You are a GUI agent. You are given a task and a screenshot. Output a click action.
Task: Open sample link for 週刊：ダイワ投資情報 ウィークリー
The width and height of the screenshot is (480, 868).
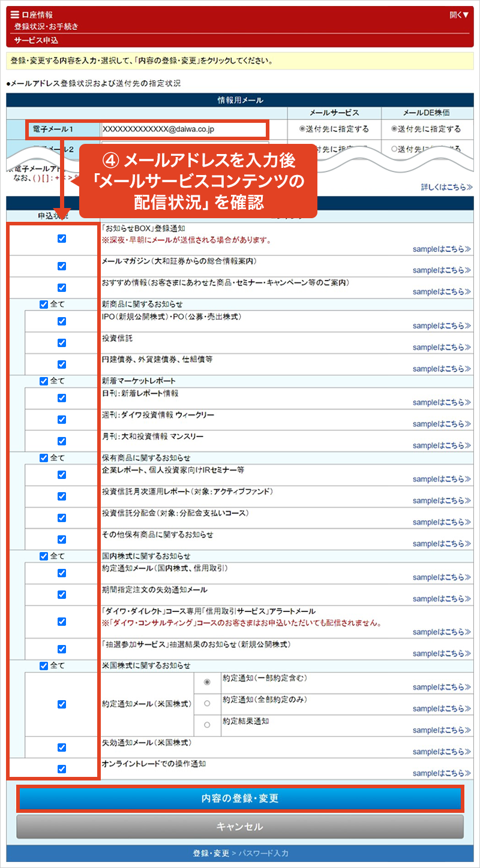[x=442, y=424]
